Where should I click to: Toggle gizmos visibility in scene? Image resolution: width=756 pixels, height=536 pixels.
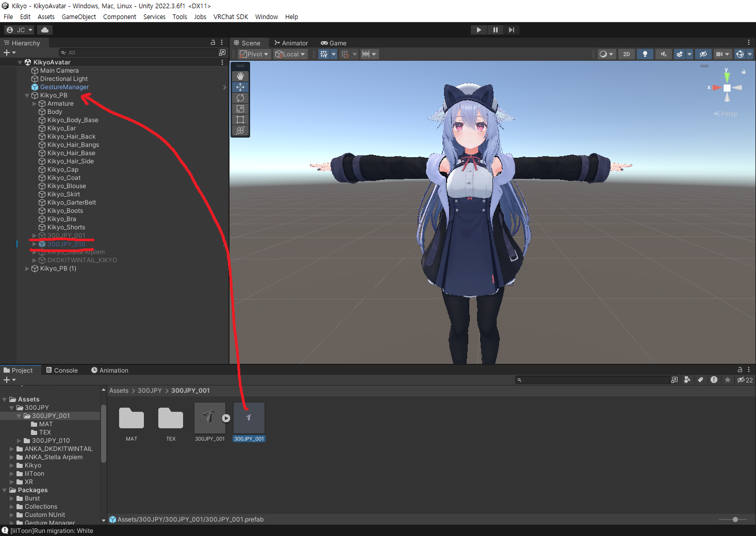click(740, 54)
